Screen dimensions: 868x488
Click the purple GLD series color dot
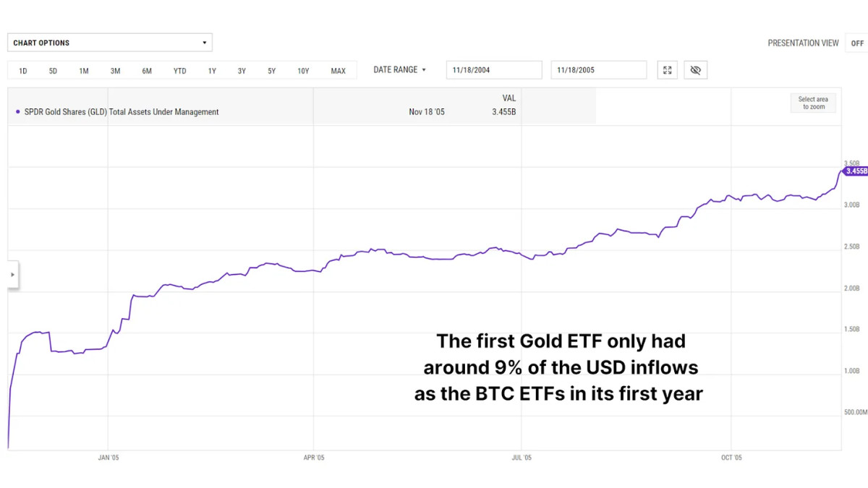click(18, 112)
